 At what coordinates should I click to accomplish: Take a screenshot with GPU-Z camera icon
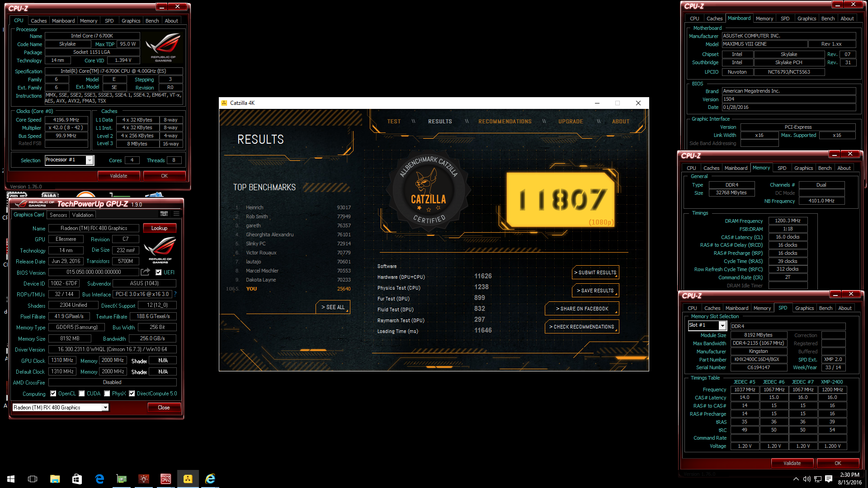pos(164,214)
